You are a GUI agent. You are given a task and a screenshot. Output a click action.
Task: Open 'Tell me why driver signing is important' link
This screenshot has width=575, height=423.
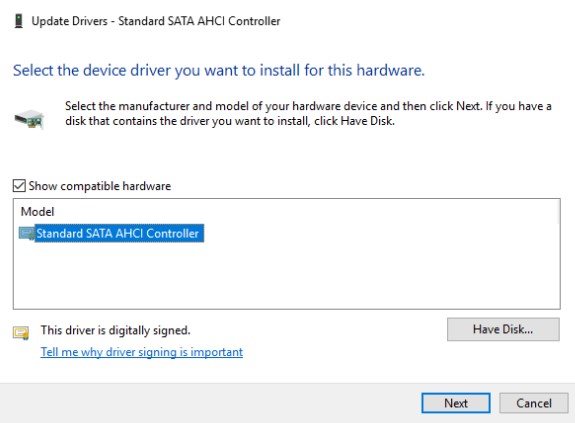[x=142, y=352]
